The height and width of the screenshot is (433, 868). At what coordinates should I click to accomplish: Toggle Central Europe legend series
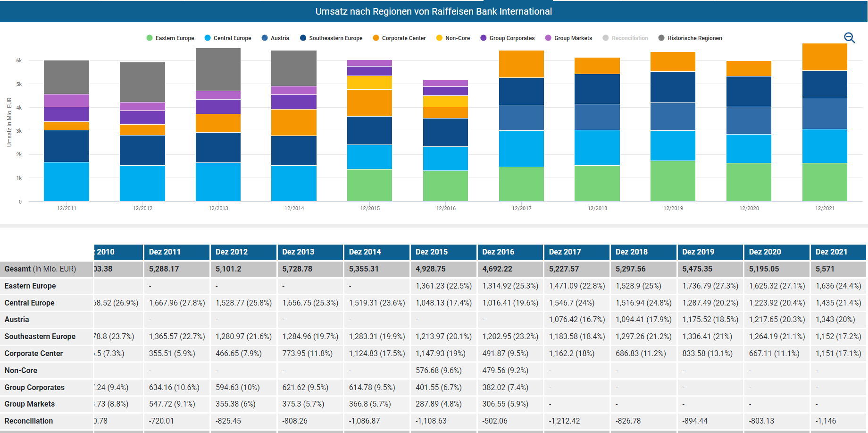(228, 38)
